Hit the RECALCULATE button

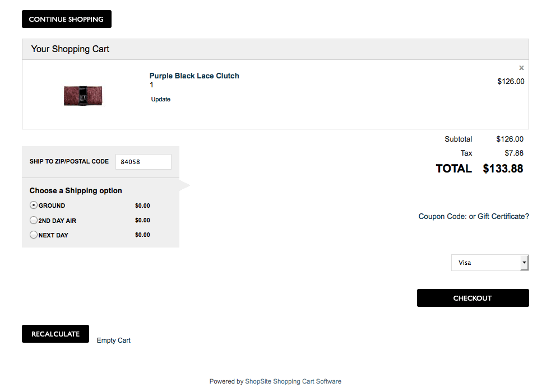[55, 334]
